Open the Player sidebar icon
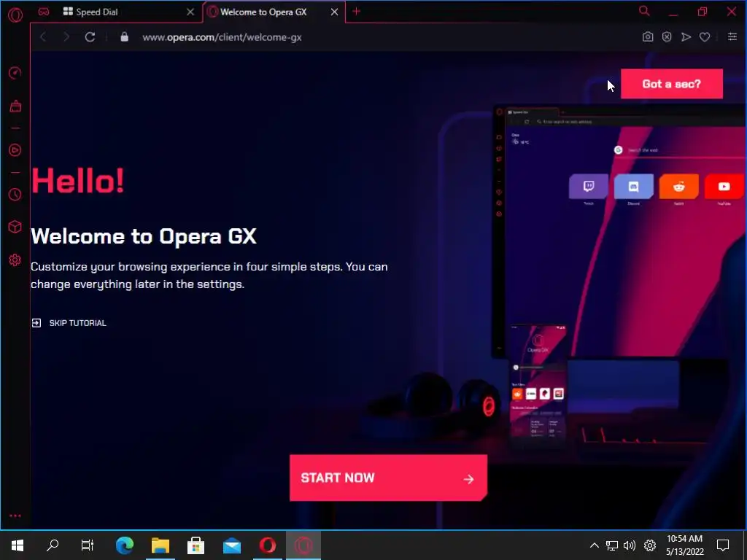Image resolution: width=747 pixels, height=560 pixels. [15, 150]
